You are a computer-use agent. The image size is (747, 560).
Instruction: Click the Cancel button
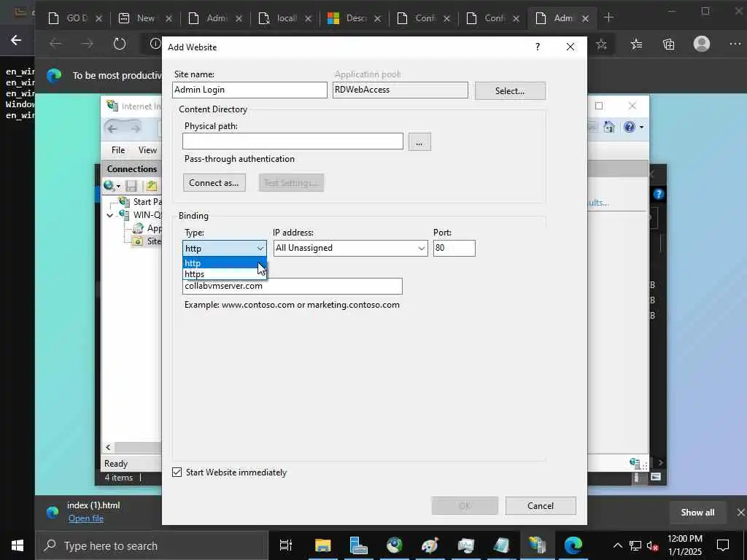coord(541,506)
